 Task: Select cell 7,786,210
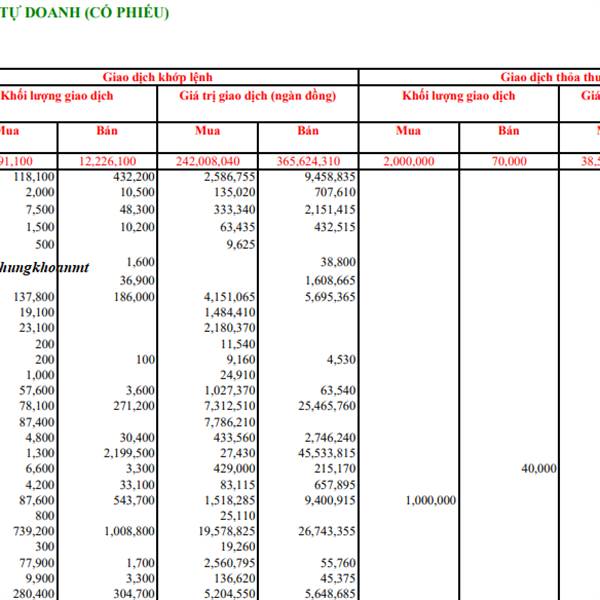tap(230, 422)
